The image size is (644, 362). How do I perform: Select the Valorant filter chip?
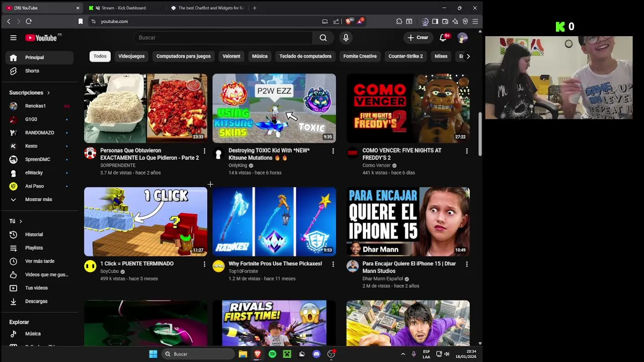coord(231,56)
